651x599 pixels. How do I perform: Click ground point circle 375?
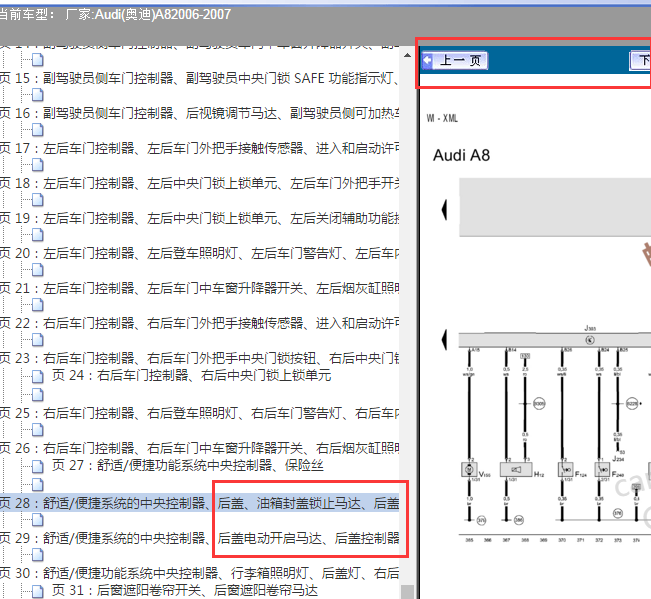click(481, 520)
